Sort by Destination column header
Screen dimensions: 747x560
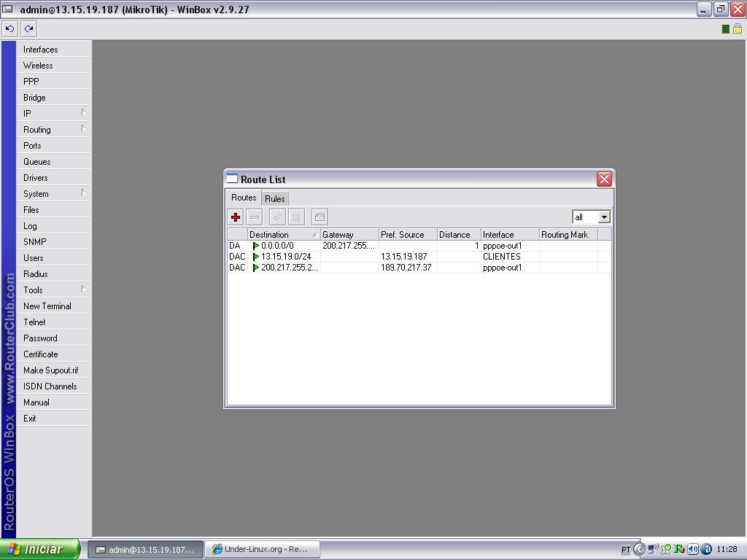[x=284, y=235]
